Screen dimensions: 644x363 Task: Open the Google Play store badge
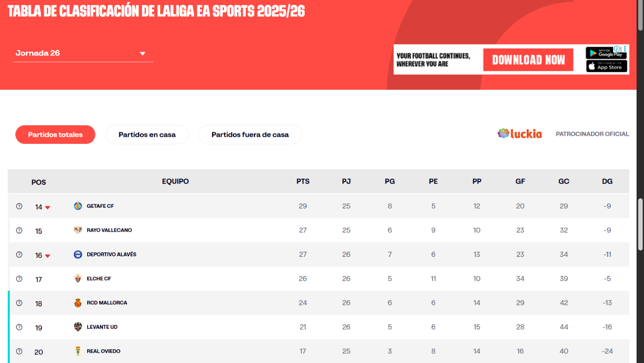[606, 53]
